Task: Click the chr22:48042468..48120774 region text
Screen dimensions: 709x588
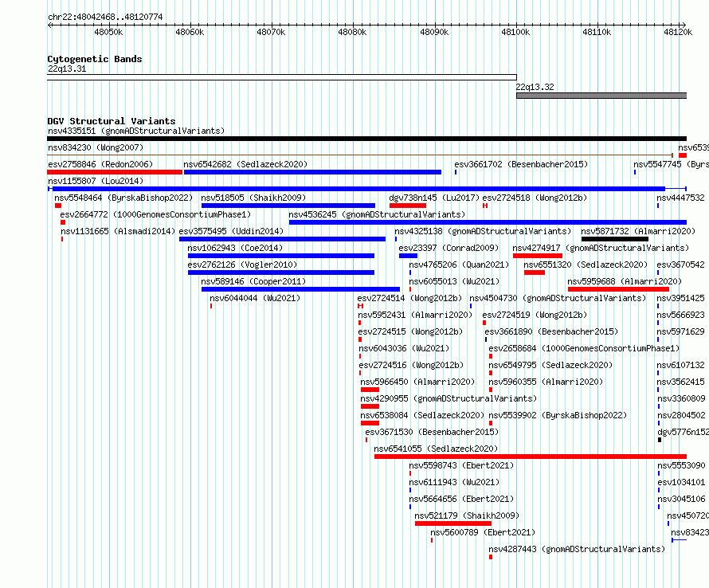Action: point(105,18)
